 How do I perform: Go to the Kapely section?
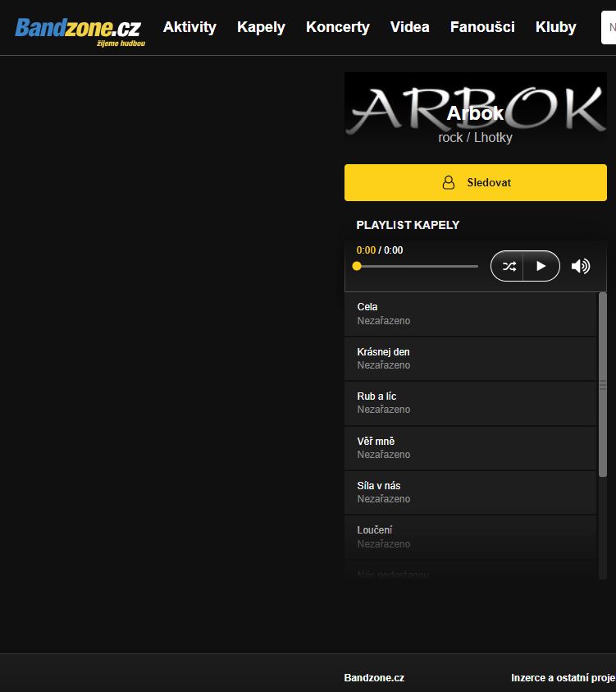[261, 27]
